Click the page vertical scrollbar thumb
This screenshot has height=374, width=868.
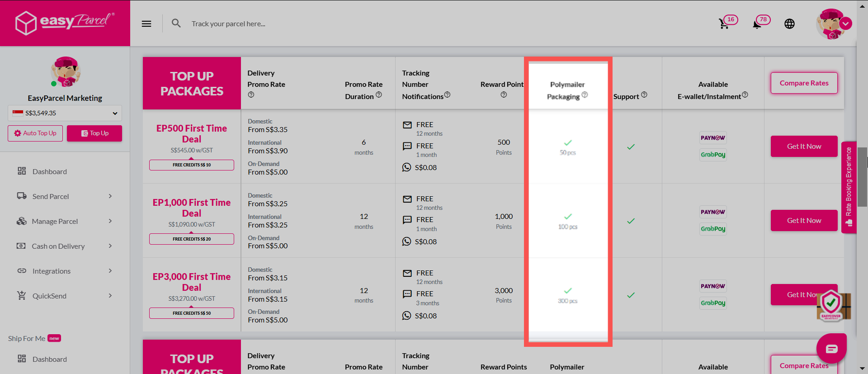coord(862,176)
